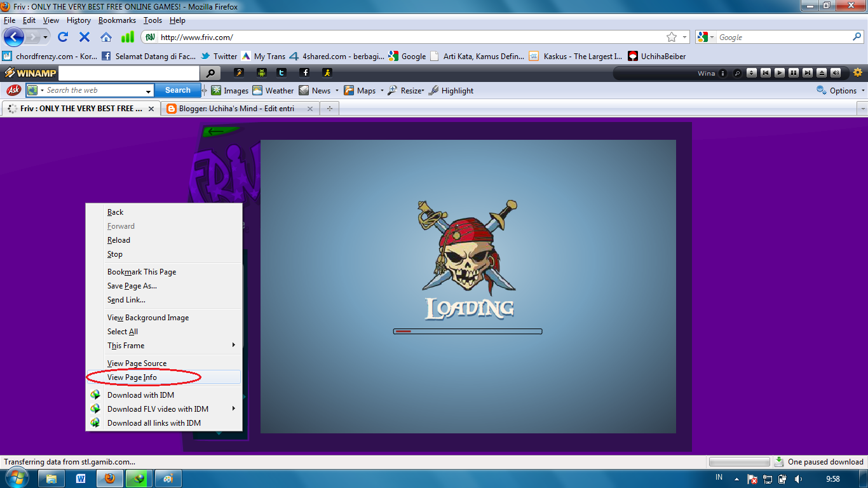Expand the Resize dropdown in Ask toolbar
This screenshot has height=488, width=868.
(423, 91)
